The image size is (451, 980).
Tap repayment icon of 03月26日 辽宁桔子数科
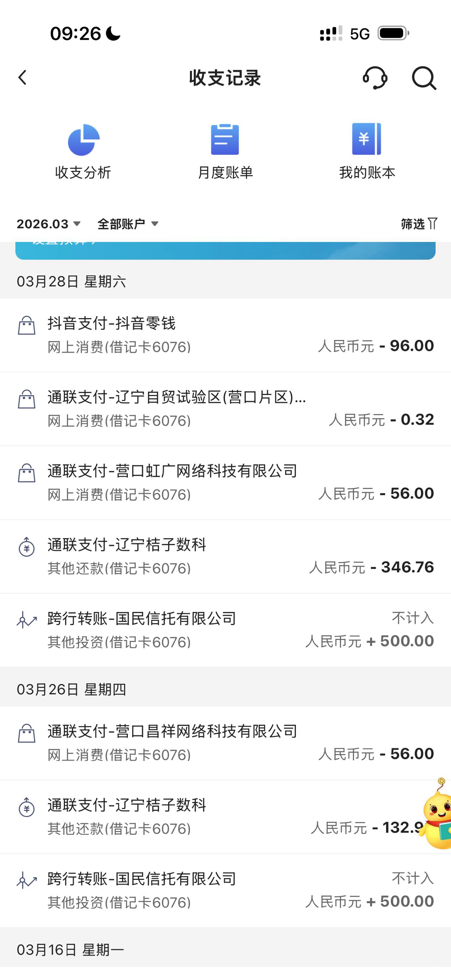click(27, 807)
